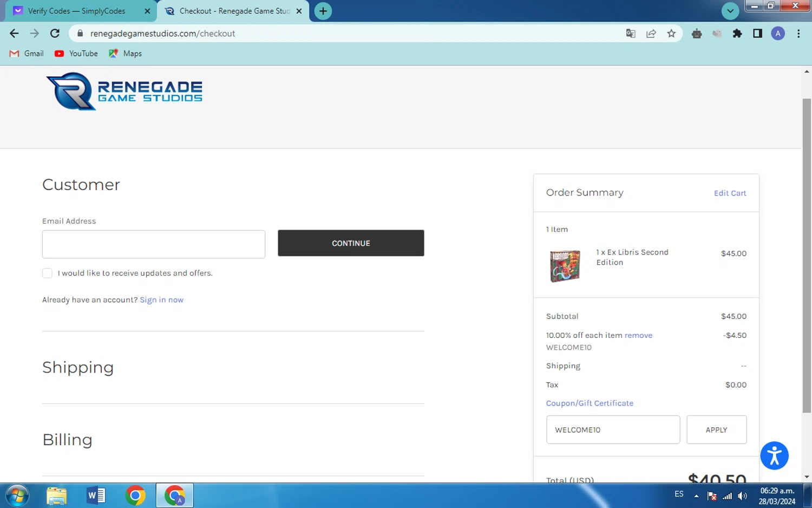Apply the coupon with APPLY button
The width and height of the screenshot is (812, 508).
point(716,429)
